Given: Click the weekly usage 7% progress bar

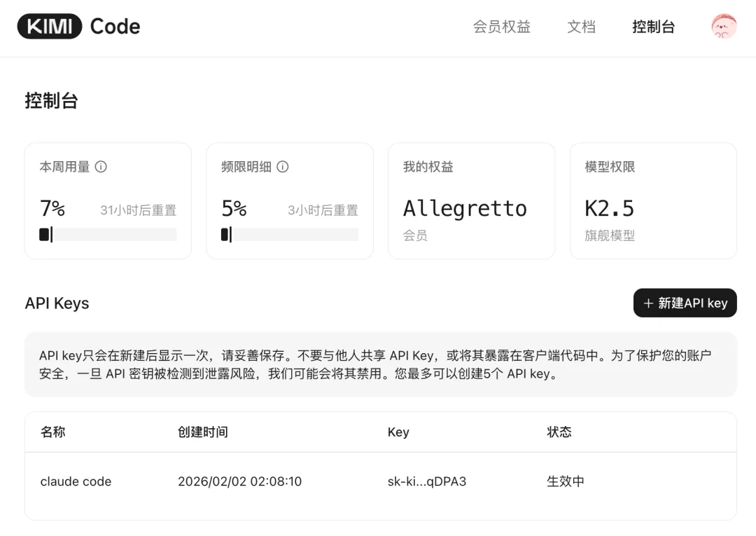Looking at the screenshot, I should click(108, 235).
